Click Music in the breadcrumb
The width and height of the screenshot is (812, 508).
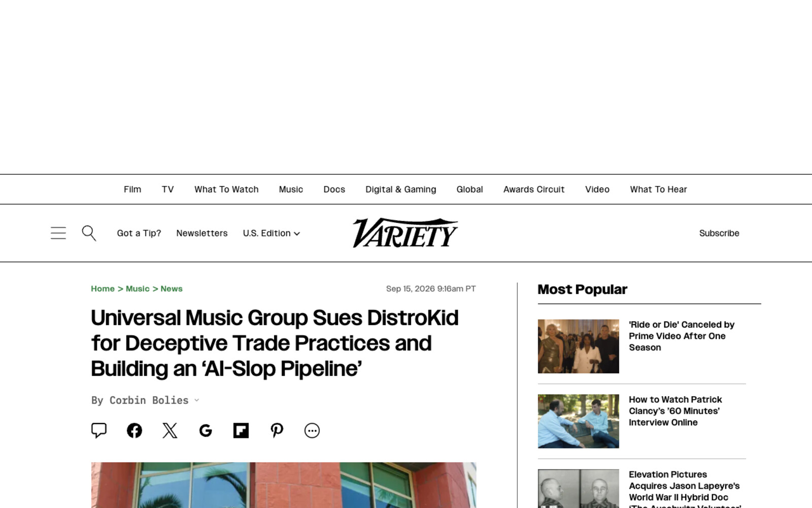pyautogui.click(x=138, y=289)
